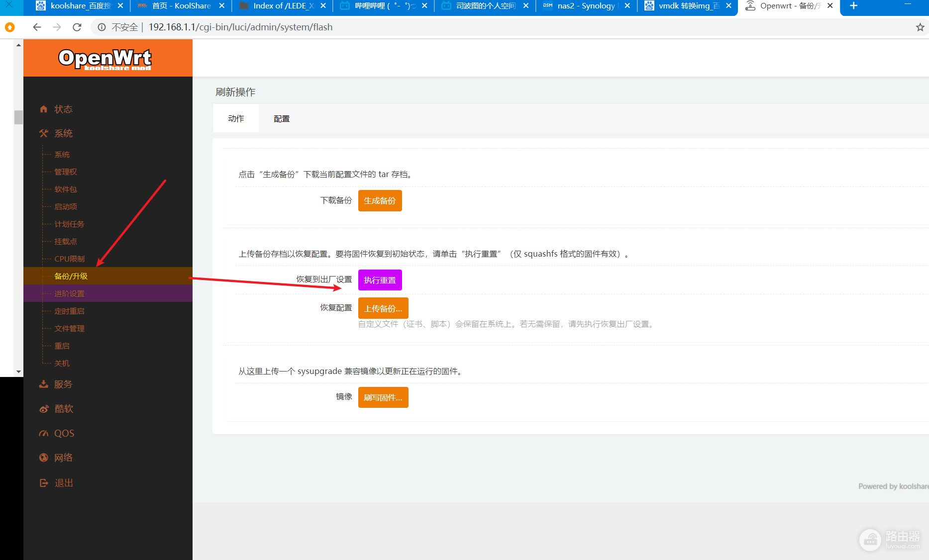Image resolution: width=929 pixels, height=560 pixels.
Task: Open 进阶设置 in the sidebar
Action: pyautogui.click(x=69, y=293)
